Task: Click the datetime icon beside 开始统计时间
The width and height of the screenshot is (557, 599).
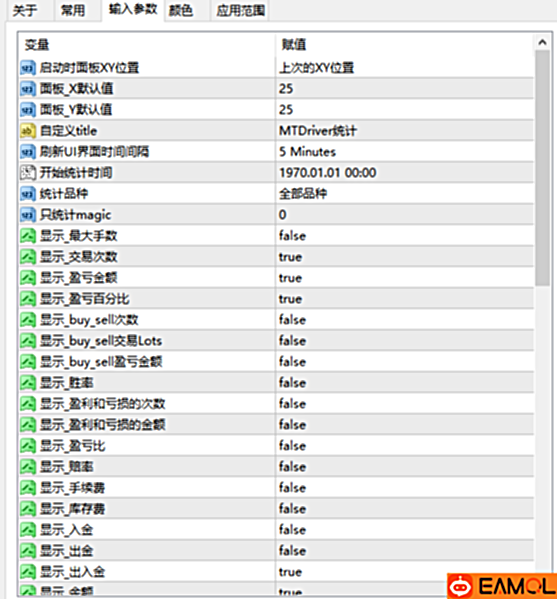Action: tap(28, 173)
